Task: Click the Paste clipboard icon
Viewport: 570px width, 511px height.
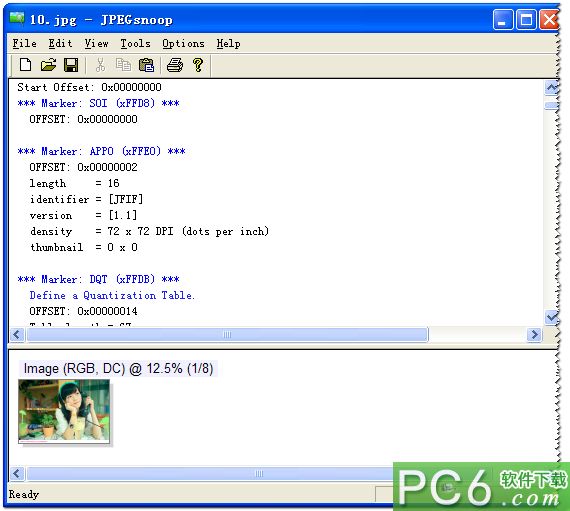Action: 146,65
